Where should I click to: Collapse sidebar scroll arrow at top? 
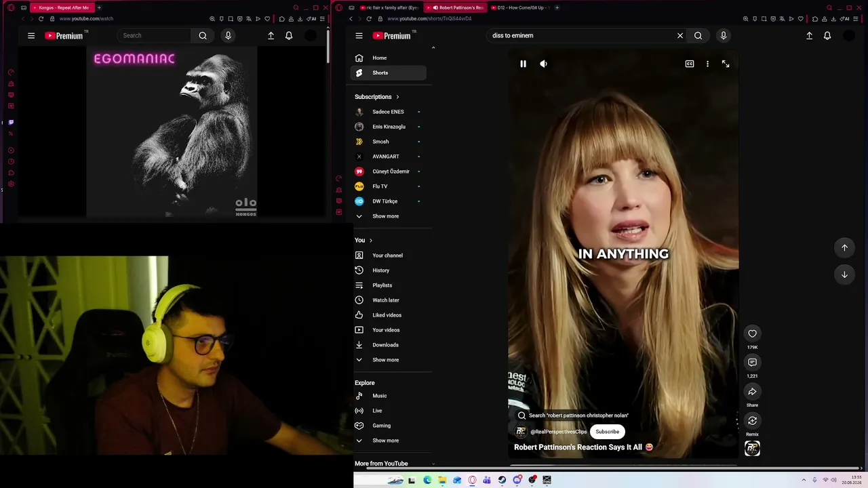pyautogui.click(x=433, y=47)
